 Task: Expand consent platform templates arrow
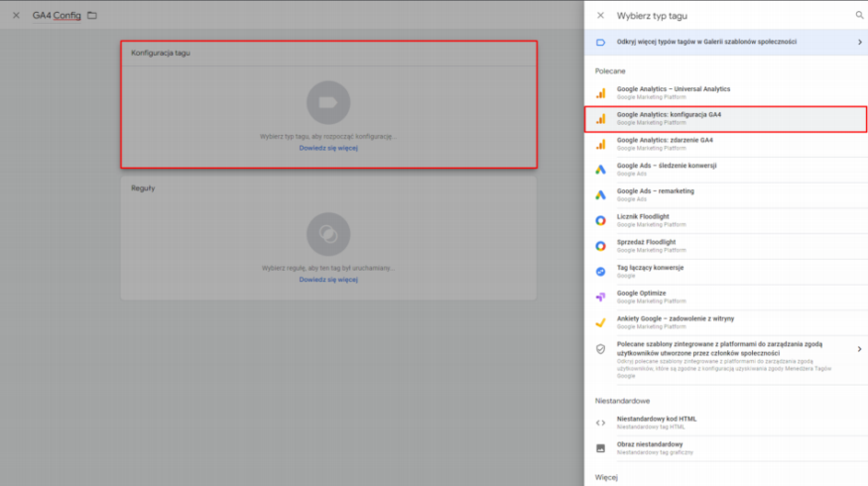[x=859, y=349]
